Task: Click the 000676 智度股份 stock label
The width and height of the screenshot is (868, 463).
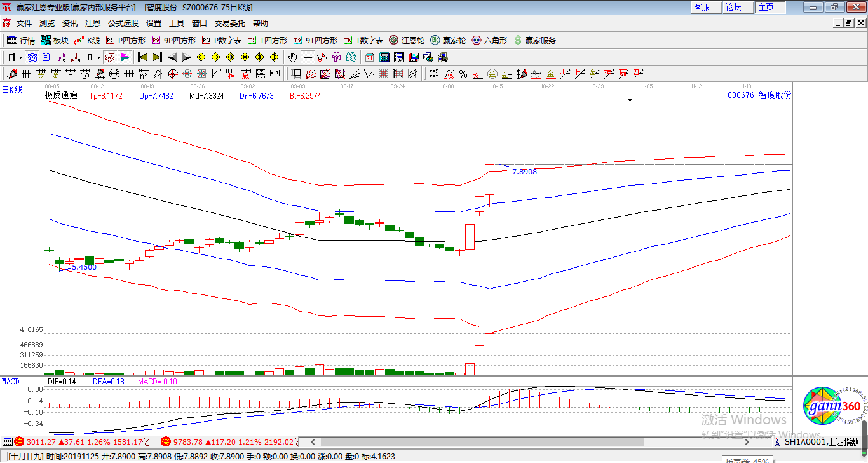Action: [x=759, y=95]
